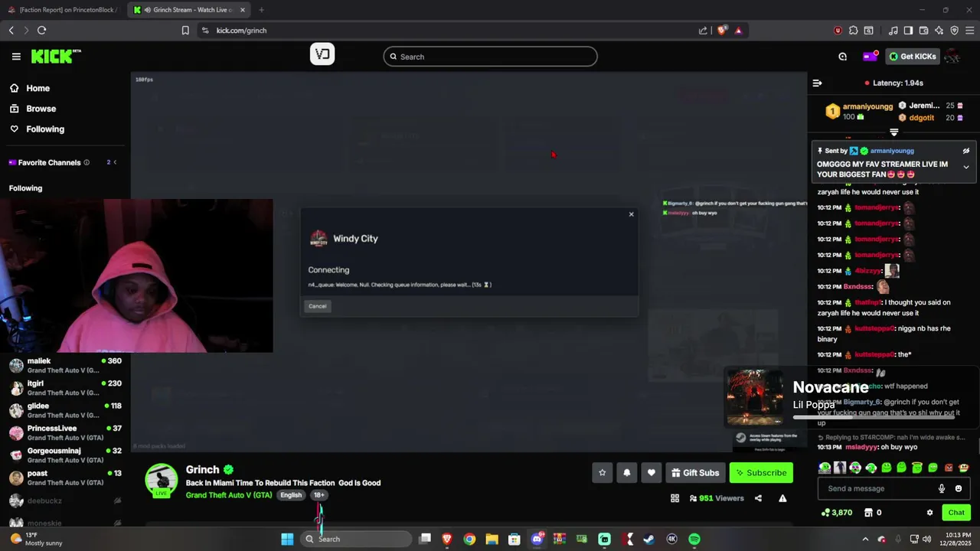Open the emote picker smiley
The width and height of the screenshot is (980, 551).
(x=959, y=488)
